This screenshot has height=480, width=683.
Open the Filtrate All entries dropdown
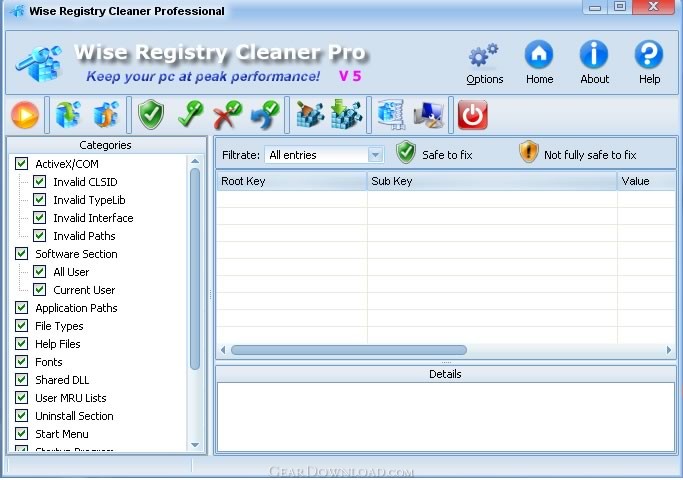tap(324, 155)
